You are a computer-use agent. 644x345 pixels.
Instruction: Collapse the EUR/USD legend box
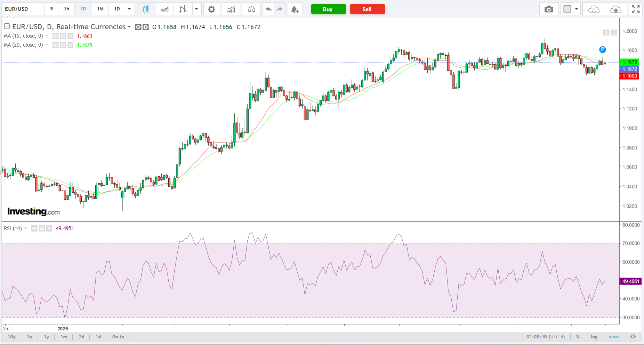tap(7, 26)
